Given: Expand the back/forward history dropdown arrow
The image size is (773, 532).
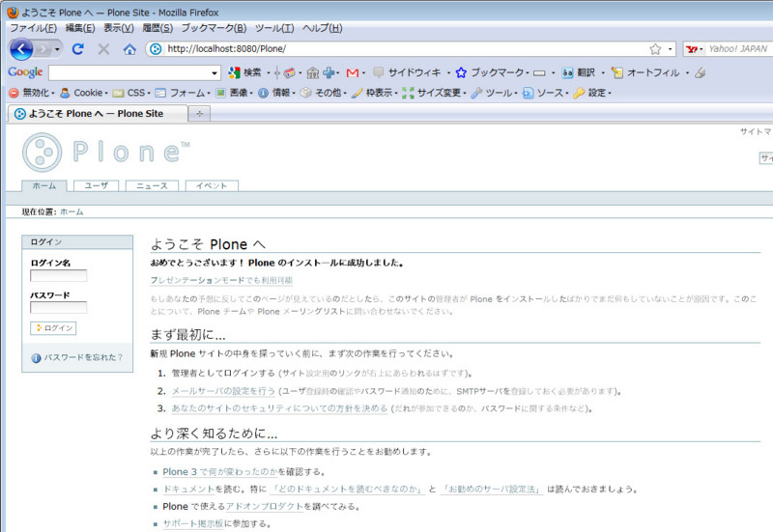Looking at the screenshot, I should pyautogui.click(x=57, y=49).
